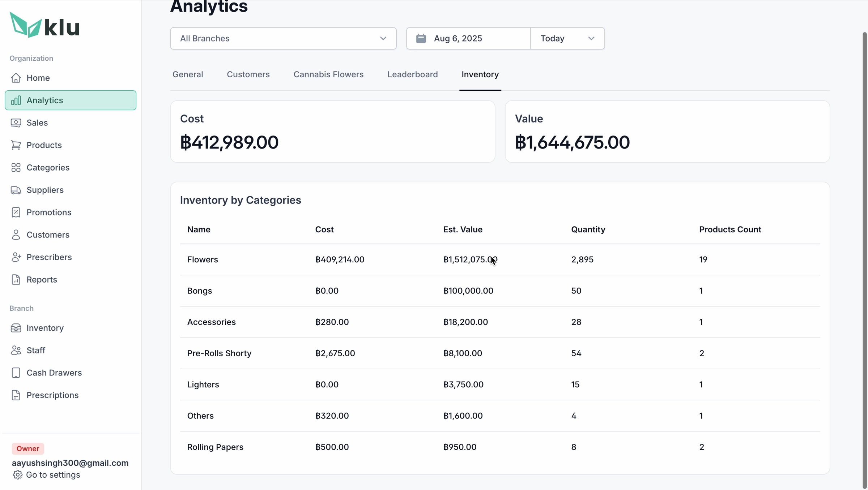This screenshot has width=868, height=490.
Task: Click the Home house icon
Action: click(x=16, y=78)
